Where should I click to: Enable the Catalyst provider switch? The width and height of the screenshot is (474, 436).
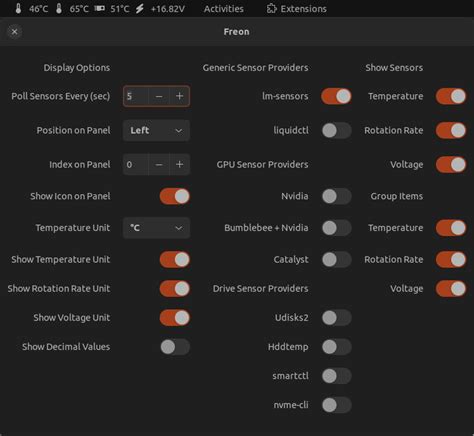[336, 259]
